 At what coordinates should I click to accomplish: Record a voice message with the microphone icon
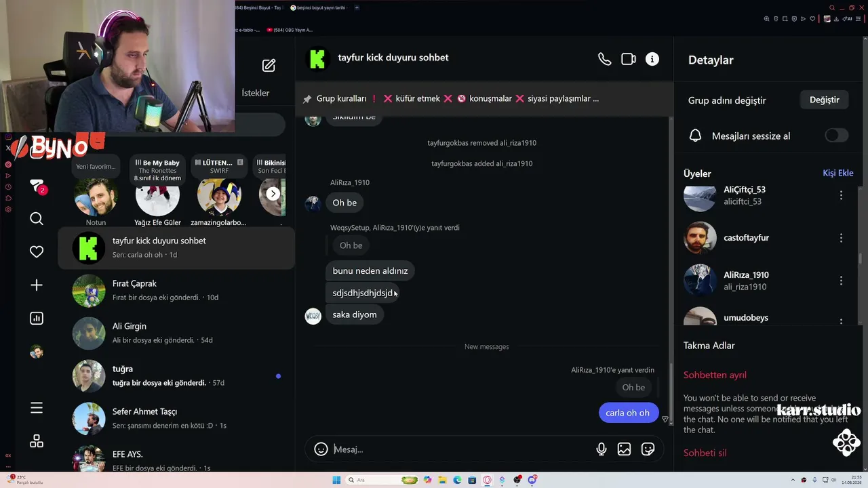pos(601,449)
